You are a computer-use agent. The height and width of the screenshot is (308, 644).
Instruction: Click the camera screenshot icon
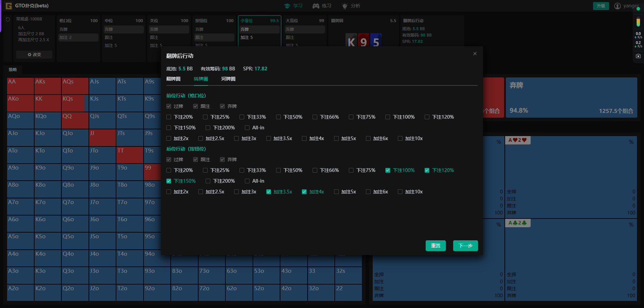[x=638, y=56]
